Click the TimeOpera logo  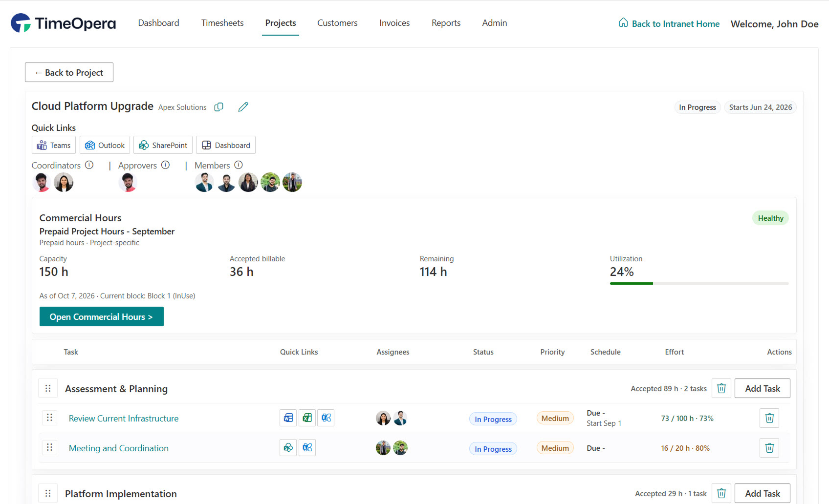[64, 23]
